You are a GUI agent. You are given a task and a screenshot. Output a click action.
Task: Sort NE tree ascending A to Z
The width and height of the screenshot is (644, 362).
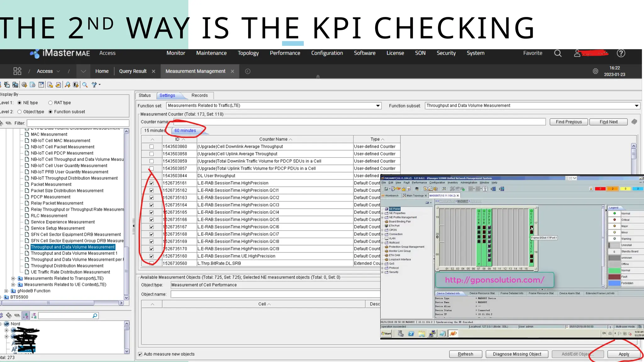[26, 315]
